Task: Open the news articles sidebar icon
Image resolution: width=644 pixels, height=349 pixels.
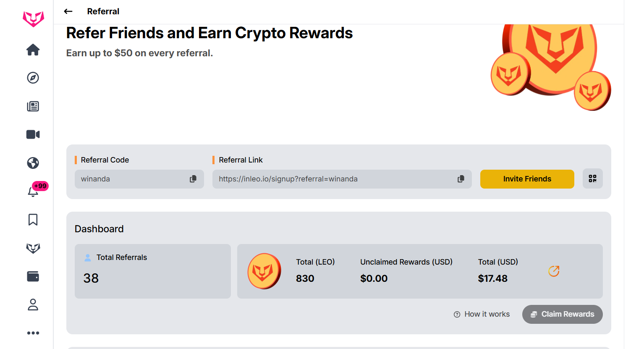Action: pos(33,106)
